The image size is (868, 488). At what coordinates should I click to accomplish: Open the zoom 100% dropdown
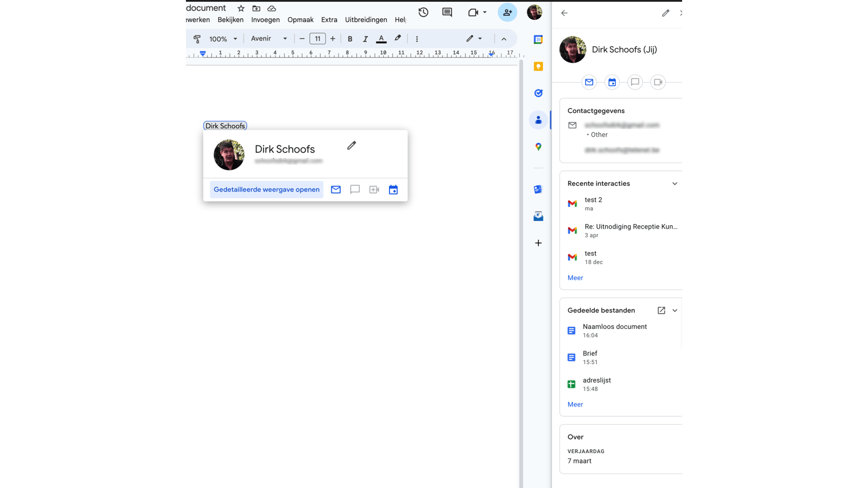tap(223, 39)
